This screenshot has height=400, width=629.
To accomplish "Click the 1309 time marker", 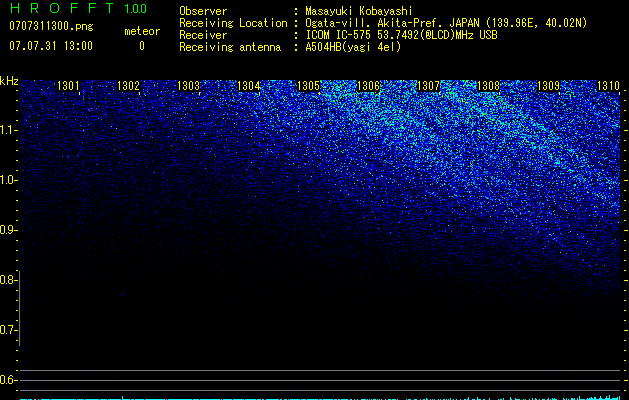I will point(548,86).
